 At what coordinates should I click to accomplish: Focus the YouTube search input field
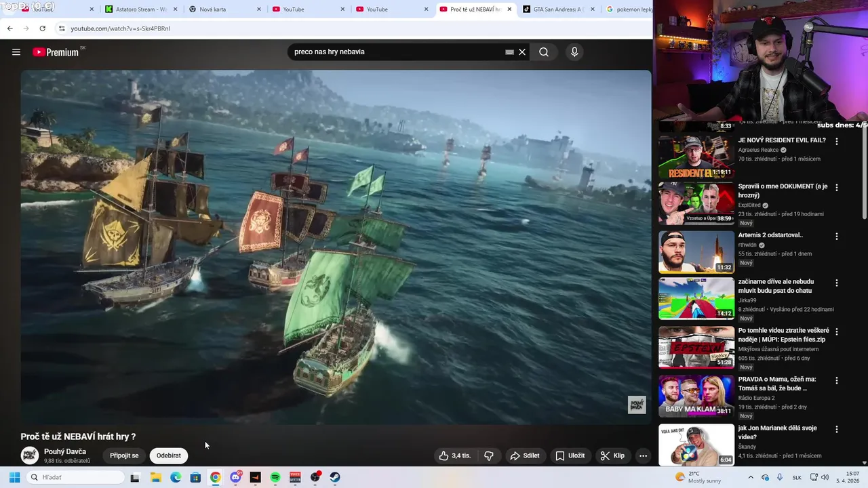click(399, 52)
